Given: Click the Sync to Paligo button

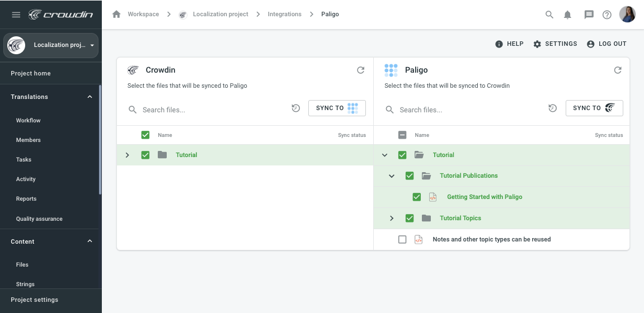Looking at the screenshot, I should pyautogui.click(x=337, y=108).
